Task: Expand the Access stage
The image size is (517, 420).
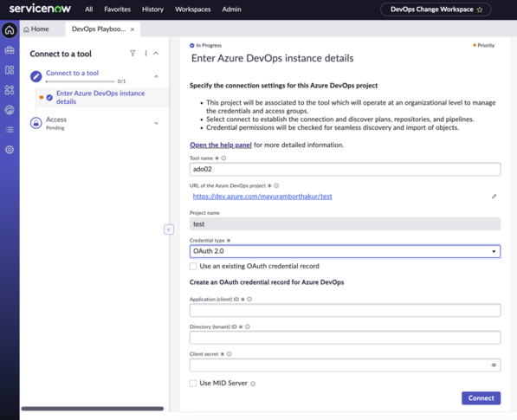Action: [156, 123]
